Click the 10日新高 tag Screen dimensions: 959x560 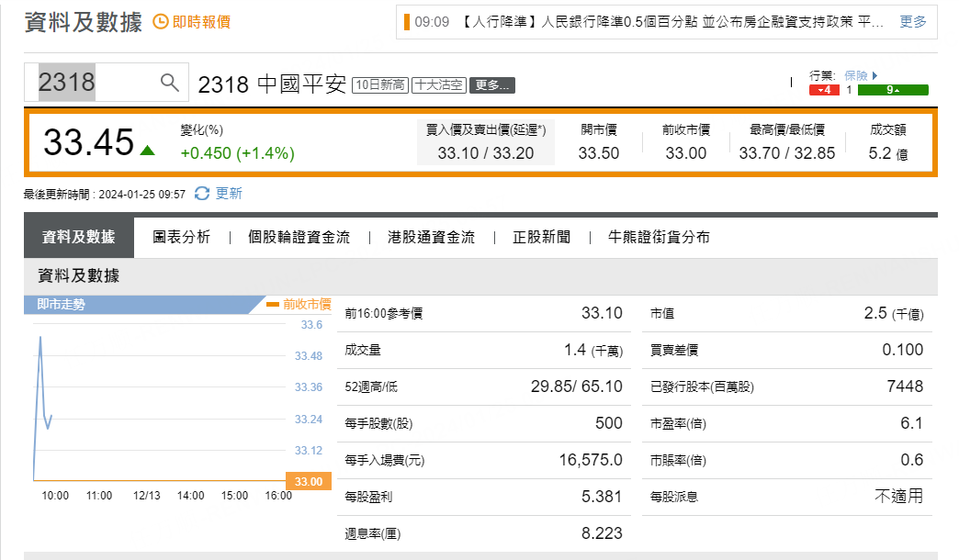click(380, 85)
